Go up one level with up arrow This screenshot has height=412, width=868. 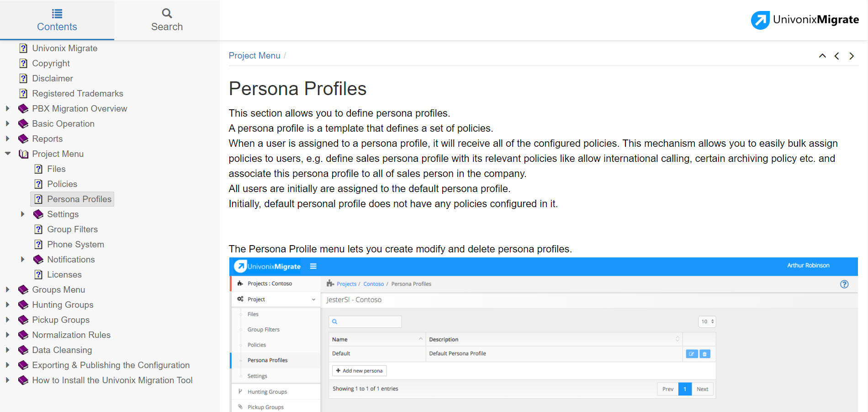(x=822, y=56)
